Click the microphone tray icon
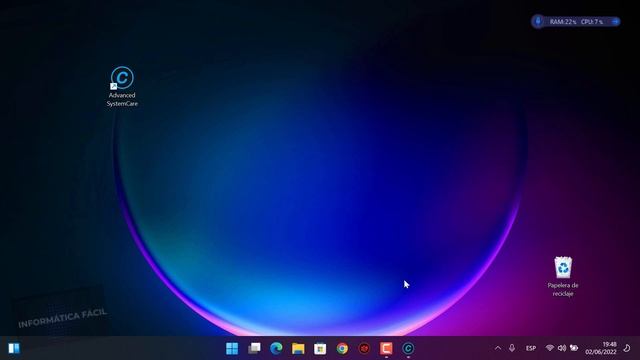Image resolution: width=640 pixels, height=360 pixels. tap(512, 348)
